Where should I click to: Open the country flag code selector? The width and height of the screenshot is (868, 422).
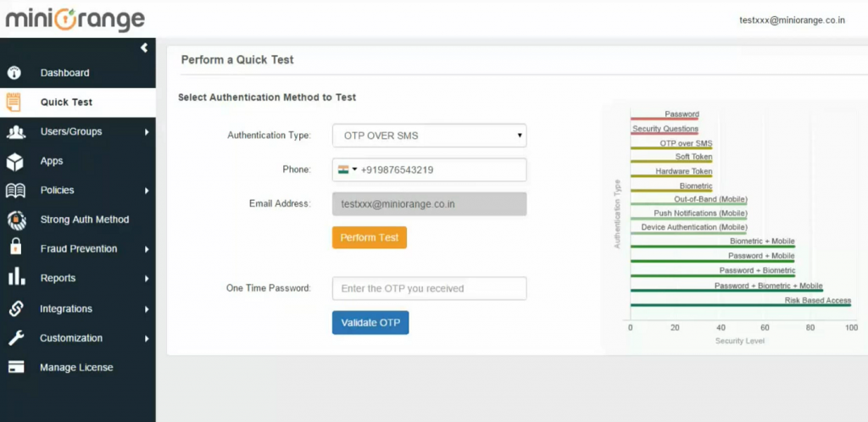click(347, 169)
